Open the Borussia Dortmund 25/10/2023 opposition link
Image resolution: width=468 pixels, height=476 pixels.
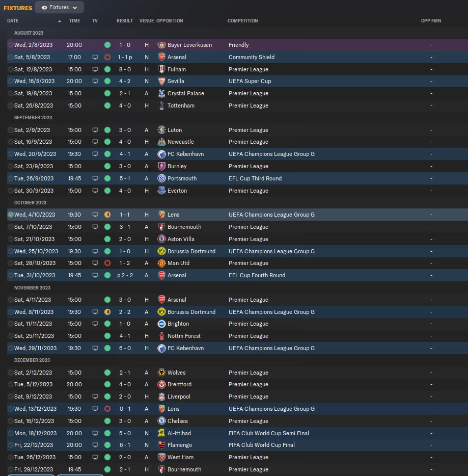tap(191, 251)
